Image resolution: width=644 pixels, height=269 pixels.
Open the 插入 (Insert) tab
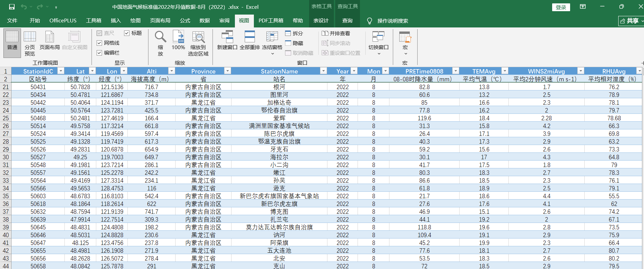click(x=116, y=21)
